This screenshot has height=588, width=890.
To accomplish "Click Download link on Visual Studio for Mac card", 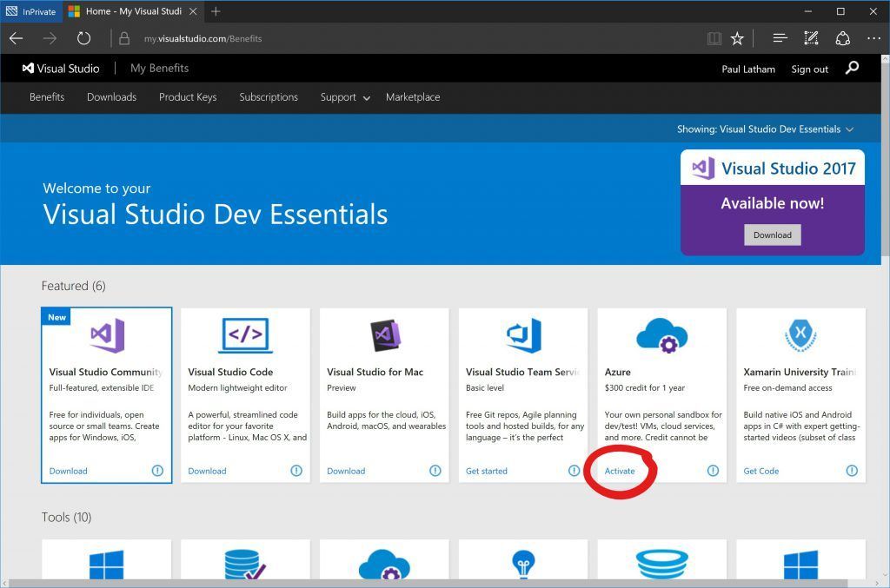I will point(346,471).
